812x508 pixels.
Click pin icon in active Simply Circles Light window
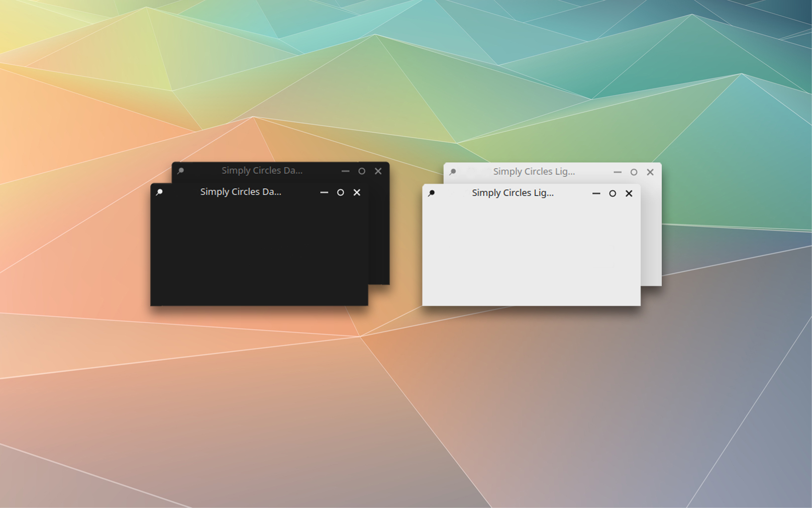coord(431,193)
